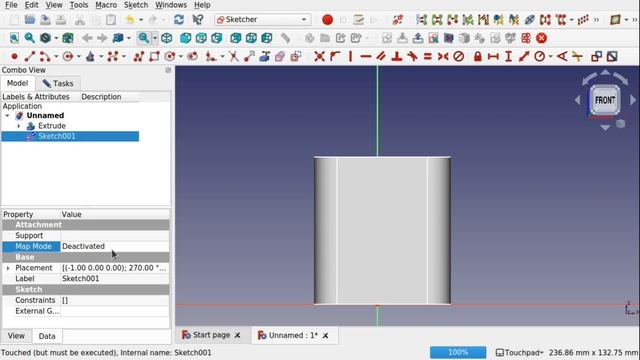
Task: Start recording a macro with the red circle
Action: point(327,20)
